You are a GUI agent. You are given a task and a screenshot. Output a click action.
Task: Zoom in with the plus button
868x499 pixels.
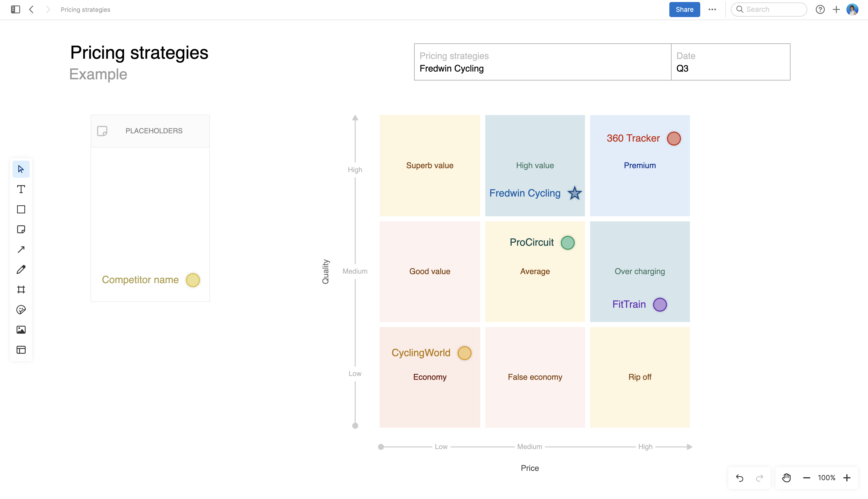[847, 478]
